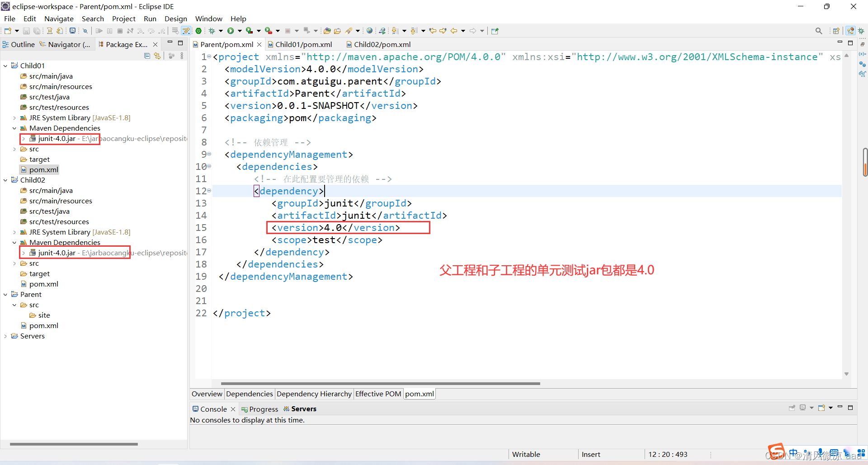Click the Open Task folder icon
The image size is (868, 465).
point(337,31)
